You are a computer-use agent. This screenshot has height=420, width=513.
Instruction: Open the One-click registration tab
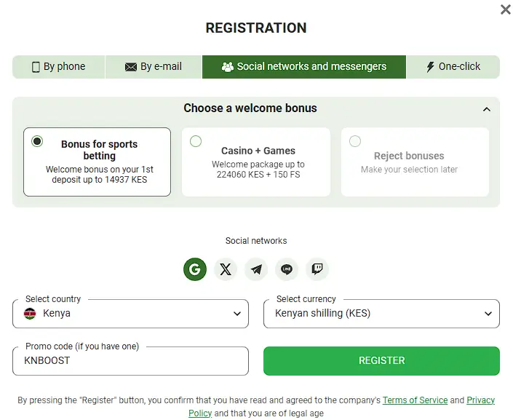coord(453,67)
